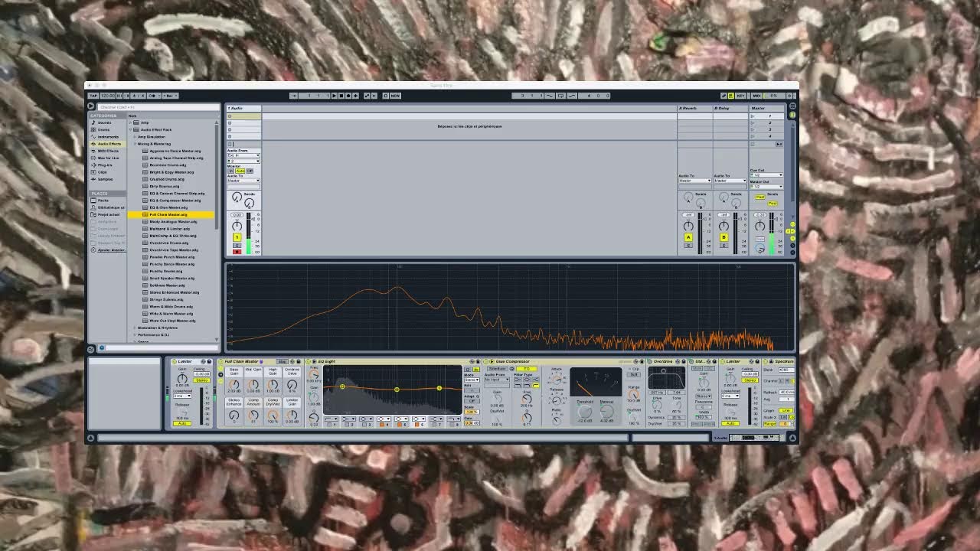Set Monitor to Auto on track 1
The height and width of the screenshot is (551, 980).
(x=240, y=171)
